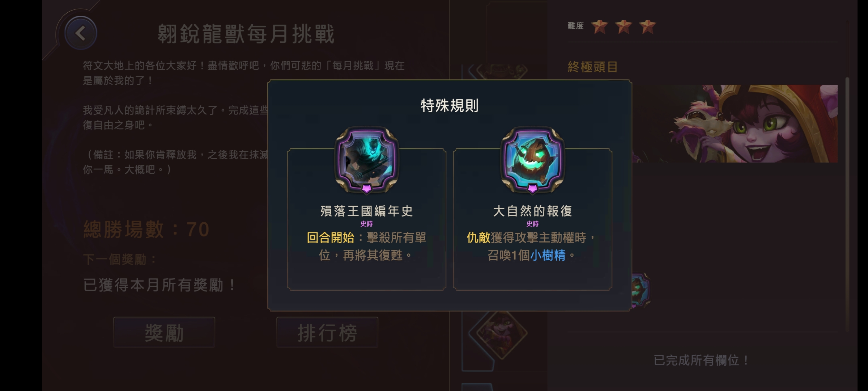Select the 殞落王國編年史 rule icon
Image resolution: width=868 pixels, height=391 pixels.
point(366,159)
